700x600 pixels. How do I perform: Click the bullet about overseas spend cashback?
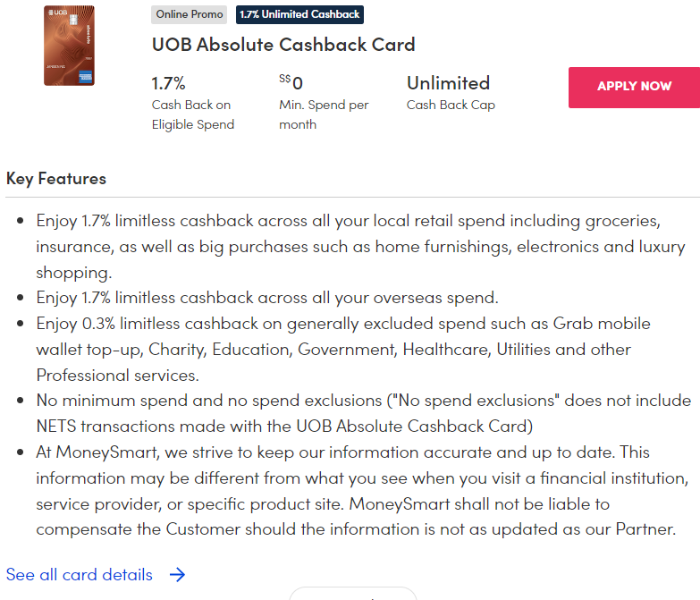[x=267, y=298]
